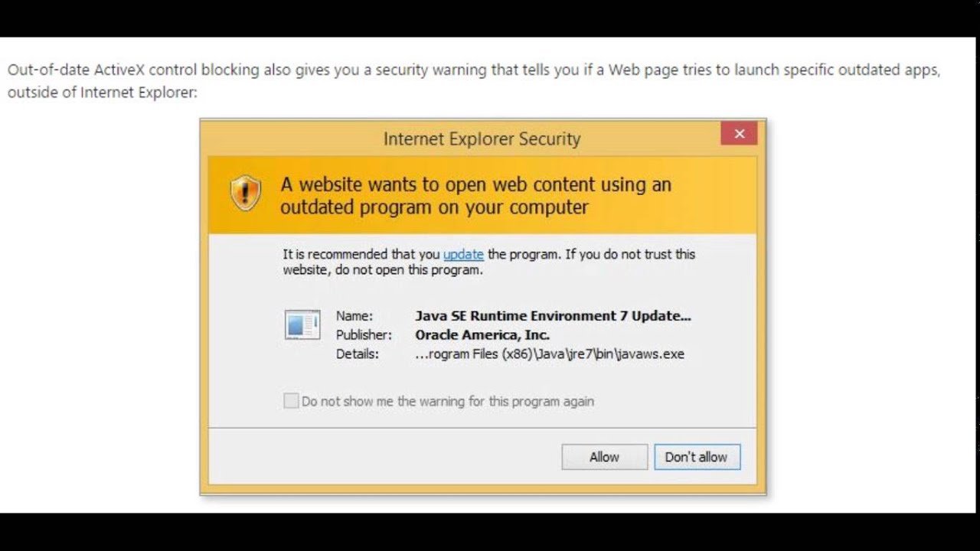The height and width of the screenshot is (551, 980).
Task: Click the javaws.exe details path
Action: 550,354
